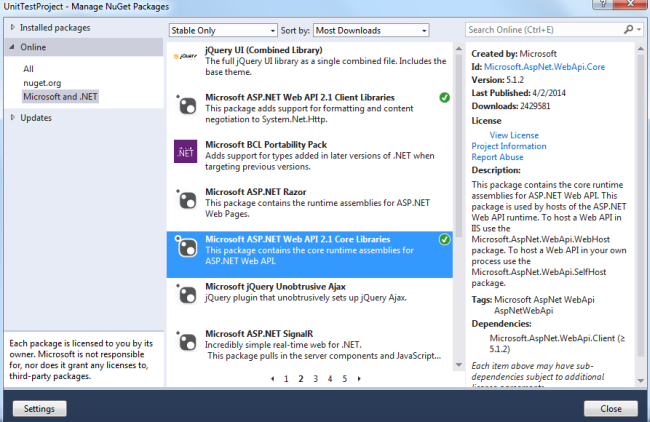Click the package list scrollbar down arrow

(459, 365)
